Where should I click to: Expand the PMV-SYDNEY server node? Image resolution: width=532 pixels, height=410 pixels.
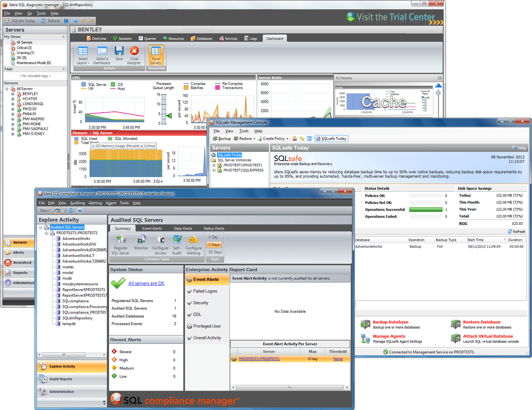tap(13, 134)
